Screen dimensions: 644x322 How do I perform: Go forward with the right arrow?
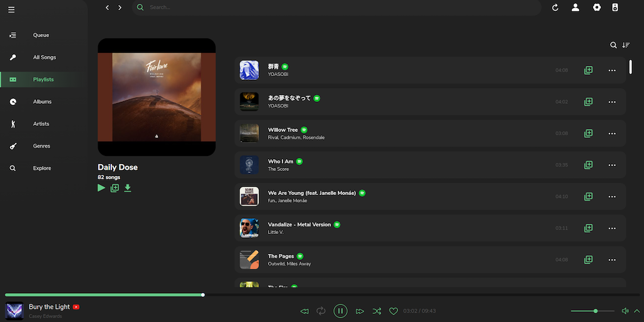pos(120,8)
